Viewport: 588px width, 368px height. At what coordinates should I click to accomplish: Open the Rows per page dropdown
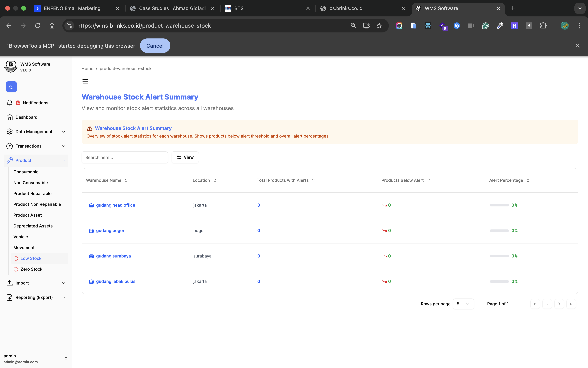463,304
